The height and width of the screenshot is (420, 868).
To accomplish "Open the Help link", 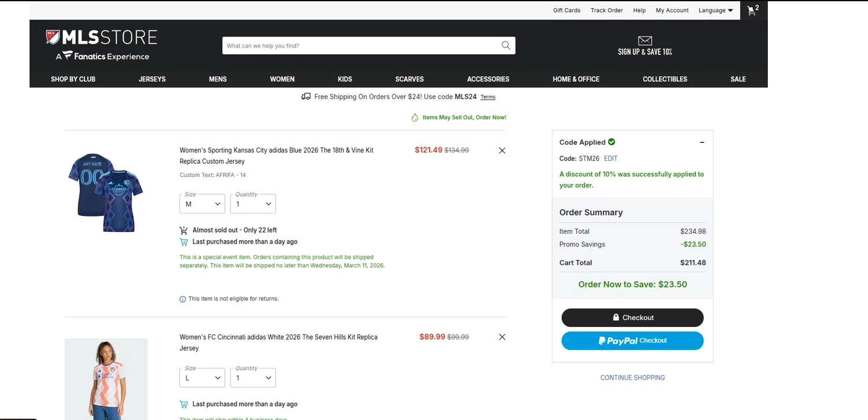I will pyautogui.click(x=639, y=10).
